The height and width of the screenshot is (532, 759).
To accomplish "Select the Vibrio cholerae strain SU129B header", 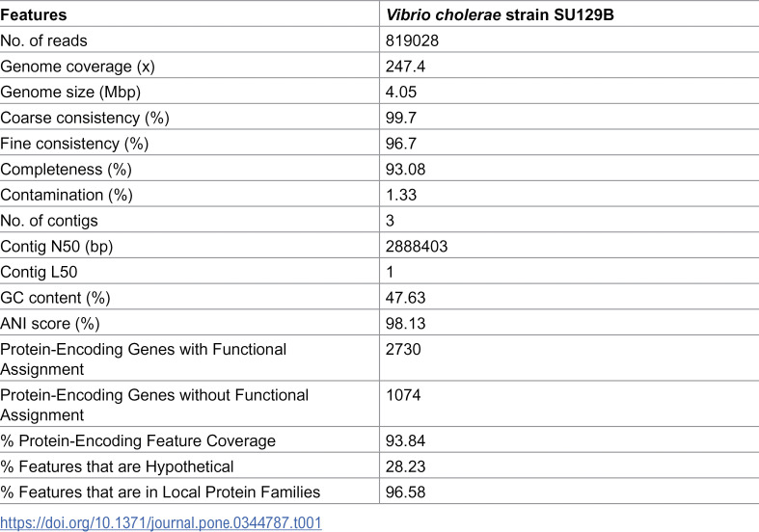I will (x=500, y=15).
